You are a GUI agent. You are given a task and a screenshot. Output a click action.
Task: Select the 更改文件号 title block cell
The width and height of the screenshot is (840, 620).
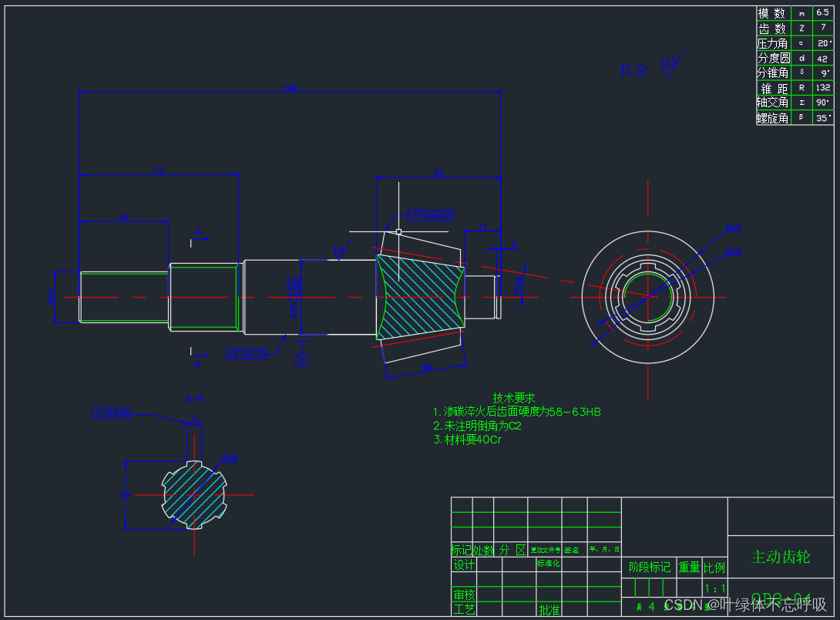coord(545,550)
